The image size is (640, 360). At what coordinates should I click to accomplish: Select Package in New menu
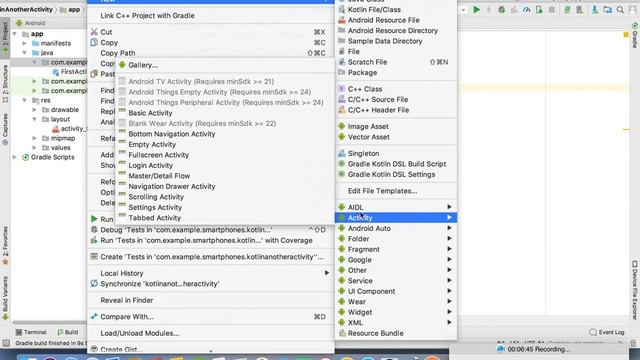[362, 73]
